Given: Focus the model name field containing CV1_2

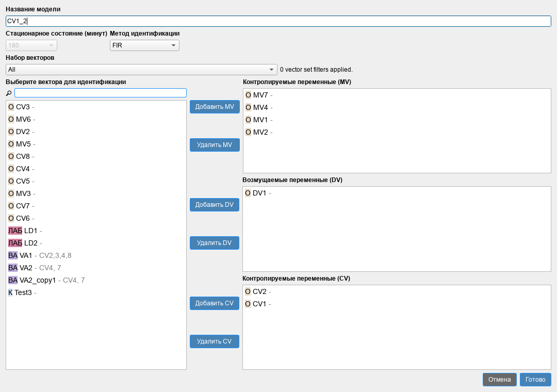Looking at the screenshot, I should (x=278, y=21).
